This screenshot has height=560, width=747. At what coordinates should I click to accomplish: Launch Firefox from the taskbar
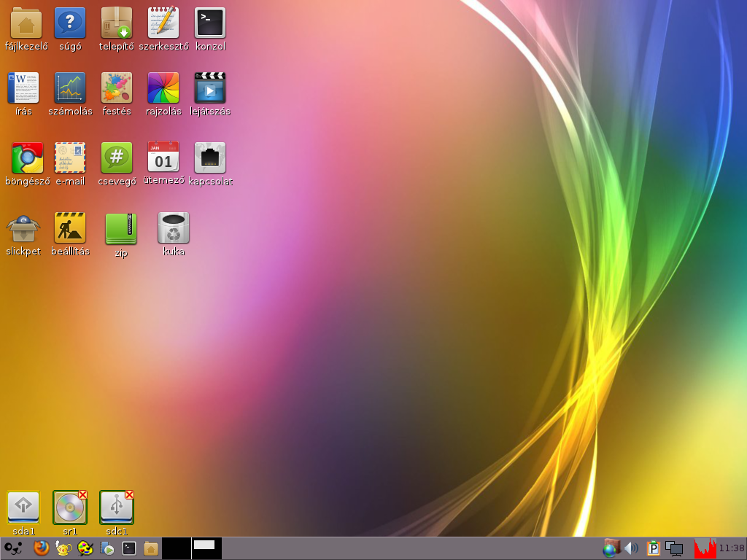tap(42, 548)
